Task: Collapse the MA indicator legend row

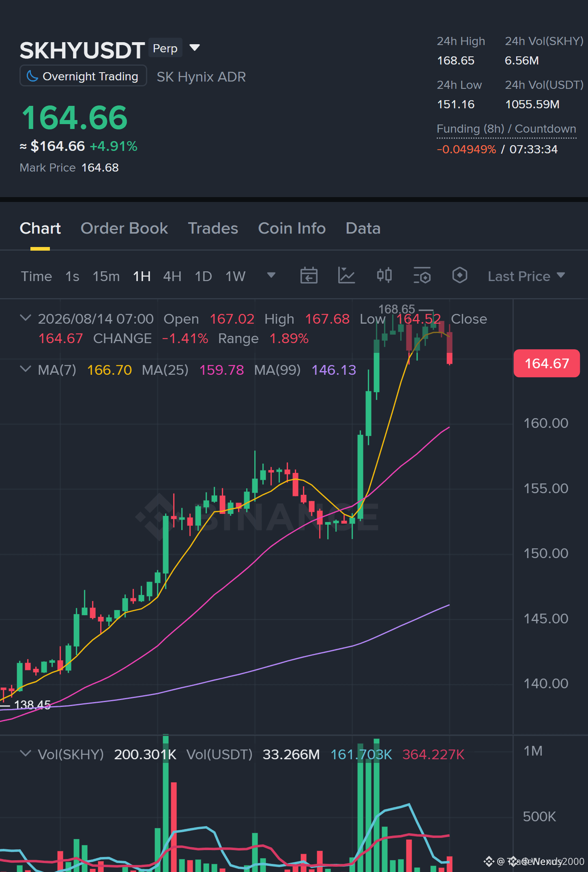Action: 26,369
